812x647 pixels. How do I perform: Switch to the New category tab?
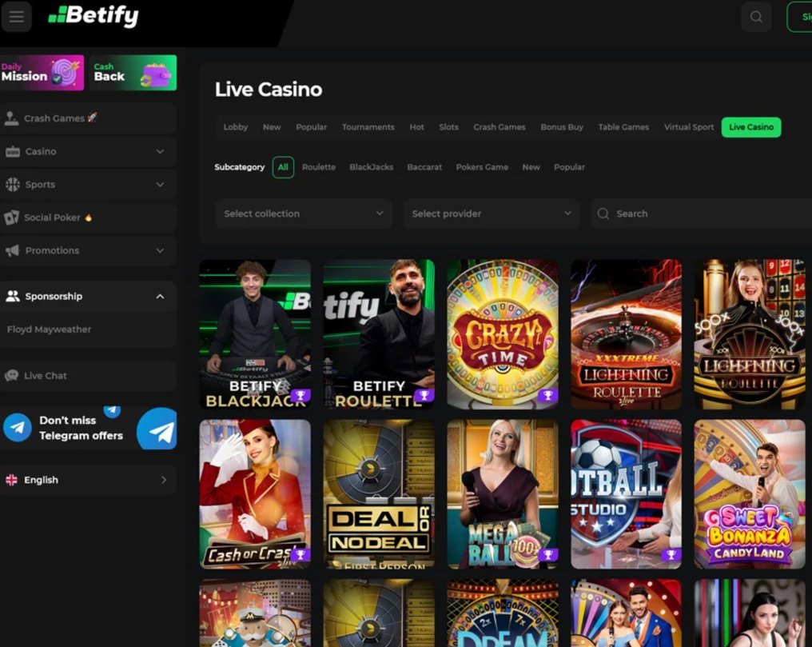pos(272,127)
